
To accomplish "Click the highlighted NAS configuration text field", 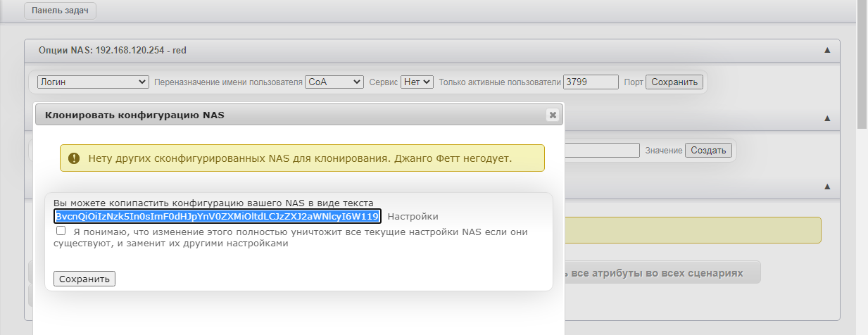I will [x=218, y=216].
